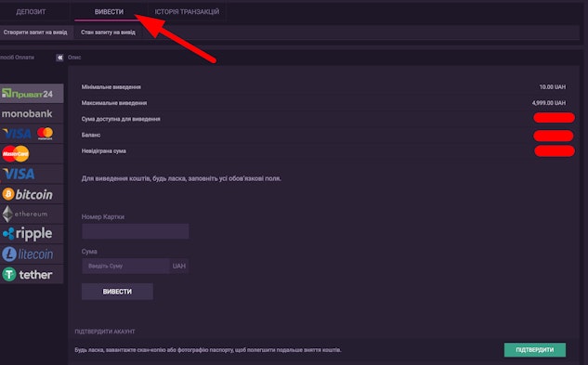Collapse payment methods panel with double-arrow icon
The width and height of the screenshot is (588, 365).
coord(59,58)
